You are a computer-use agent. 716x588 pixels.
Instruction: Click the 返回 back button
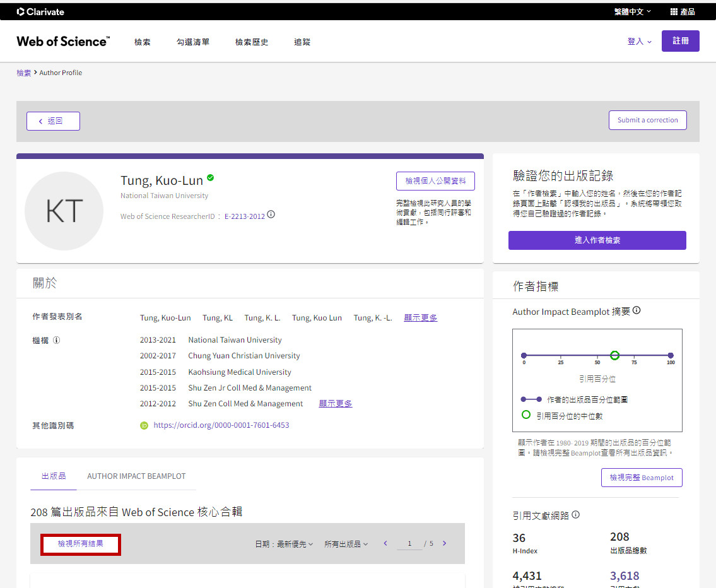coord(53,121)
